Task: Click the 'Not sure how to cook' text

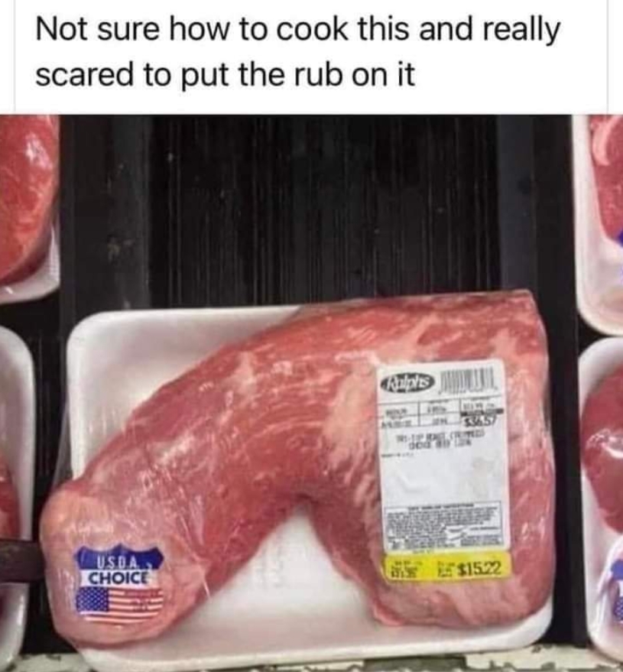Action: (192, 30)
